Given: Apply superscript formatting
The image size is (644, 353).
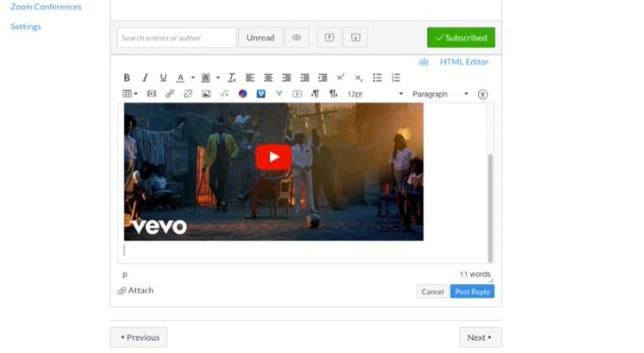Looking at the screenshot, I should (x=341, y=78).
